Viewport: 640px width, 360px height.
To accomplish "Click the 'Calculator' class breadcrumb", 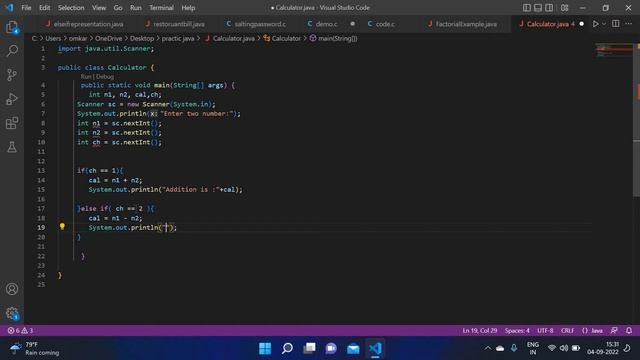I will (286, 38).
